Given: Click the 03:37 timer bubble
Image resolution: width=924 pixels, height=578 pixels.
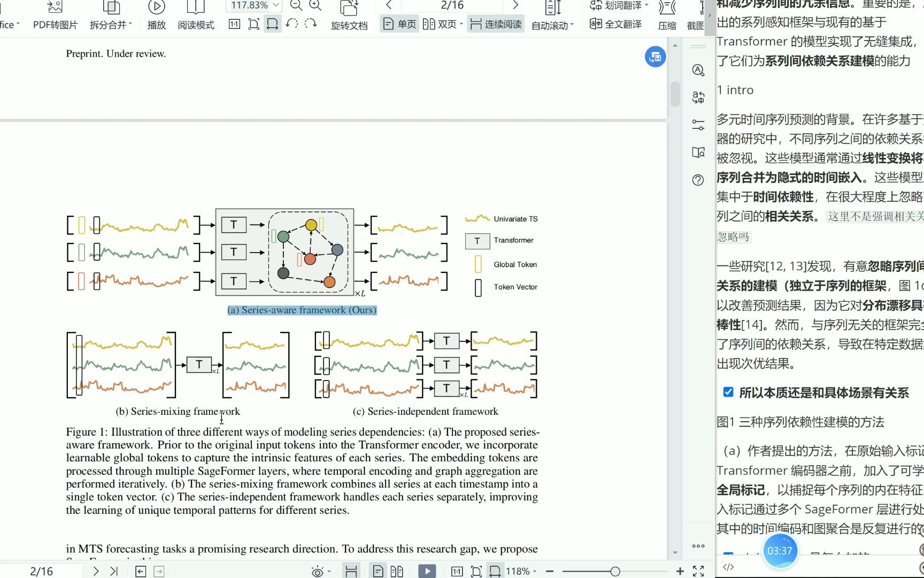Looking at the screenshot, I should 780,551.
